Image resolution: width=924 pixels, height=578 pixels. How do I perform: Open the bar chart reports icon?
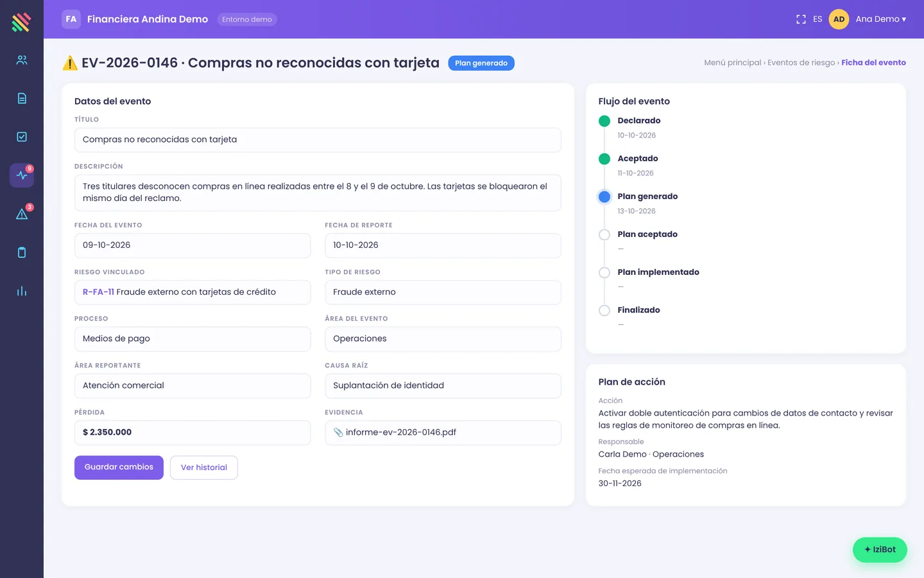click(22, 291)
